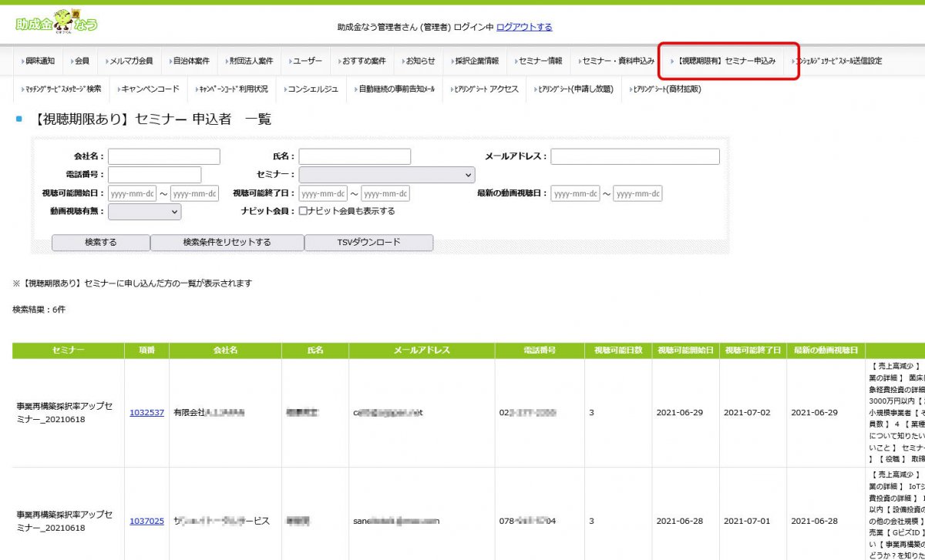Click seminar name in row 1032537
925x560 pixels.
coord(65,412)
